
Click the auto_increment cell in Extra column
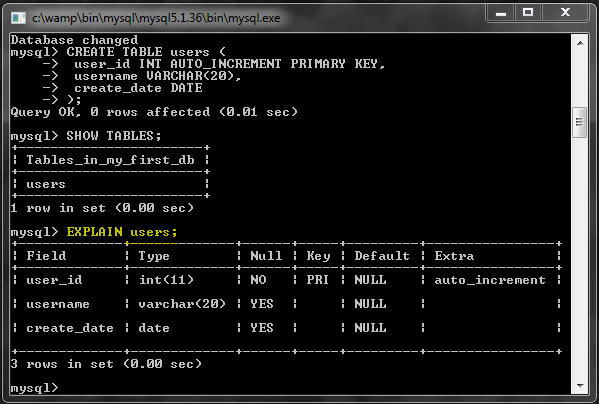click(490, 280)
